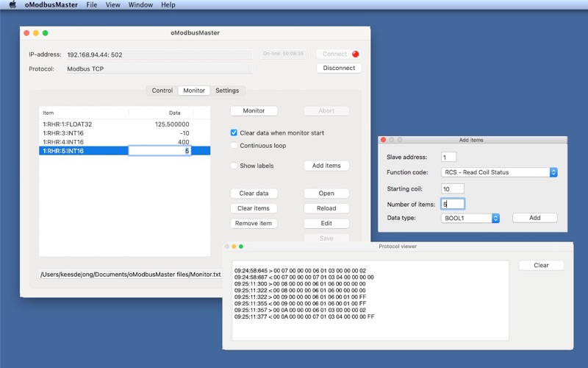Click the Remove item button
This screenshot has height=368, width=588.
pos(254,223)
